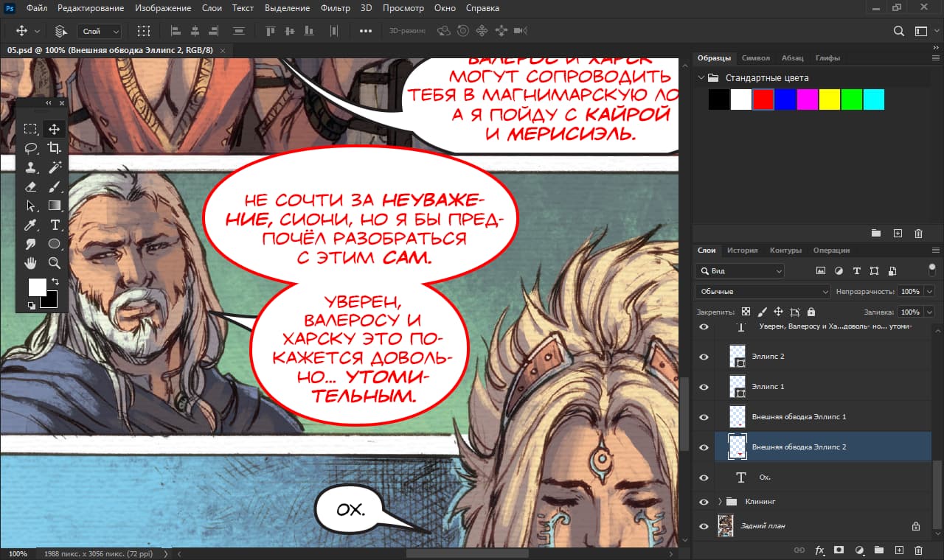Select the Crop tool
Screen dimensions: 944x560
pos(55,148)
